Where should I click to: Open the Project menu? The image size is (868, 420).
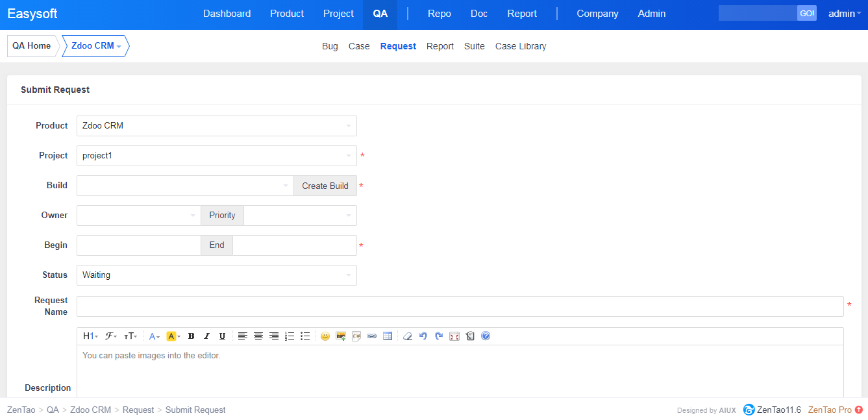[x=339, y=14]
